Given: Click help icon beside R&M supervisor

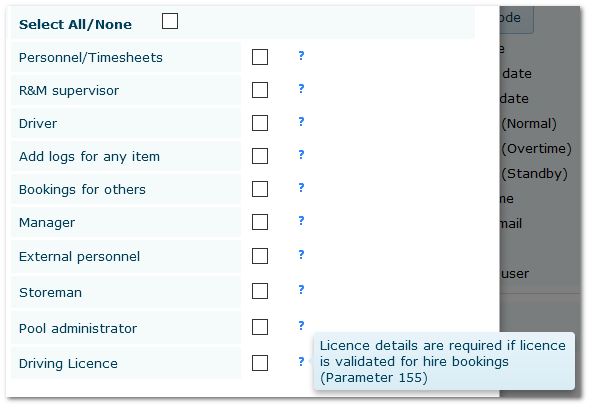Looking at the screenshot, I should tap(301, 89).
